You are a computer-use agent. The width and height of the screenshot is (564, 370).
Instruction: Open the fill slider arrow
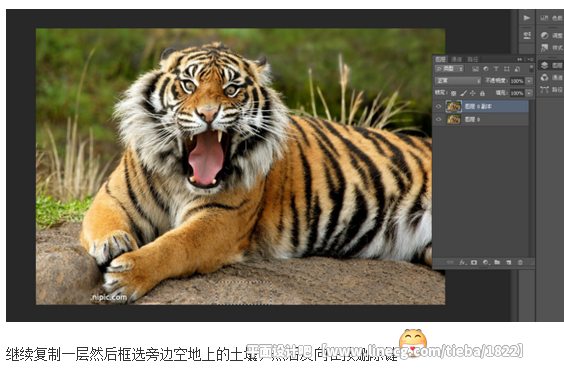point(529,93)
